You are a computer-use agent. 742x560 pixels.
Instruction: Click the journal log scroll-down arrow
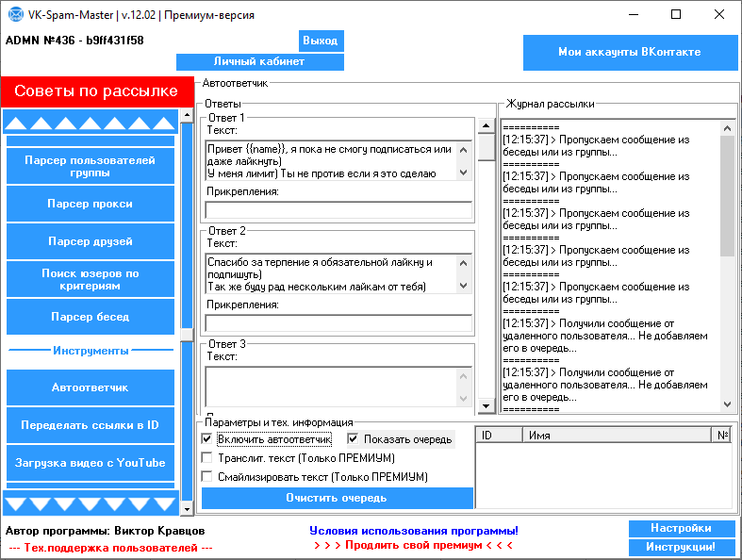pyautogui.click(x=727, y=404)
